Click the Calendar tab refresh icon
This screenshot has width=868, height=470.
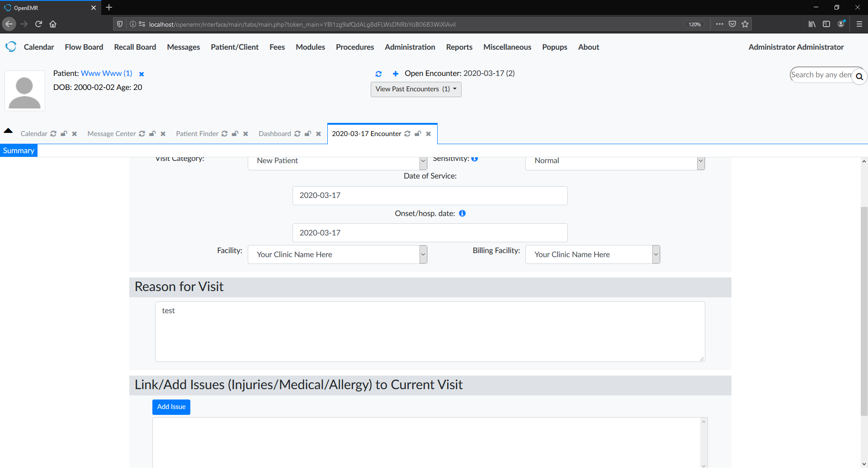pos(53,134)
